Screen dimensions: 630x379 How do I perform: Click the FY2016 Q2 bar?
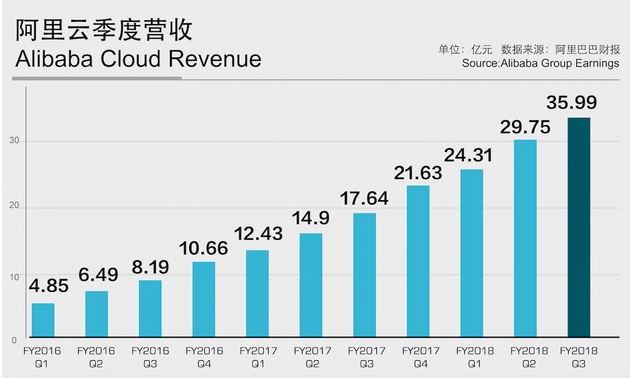click(x=96, y=314)
